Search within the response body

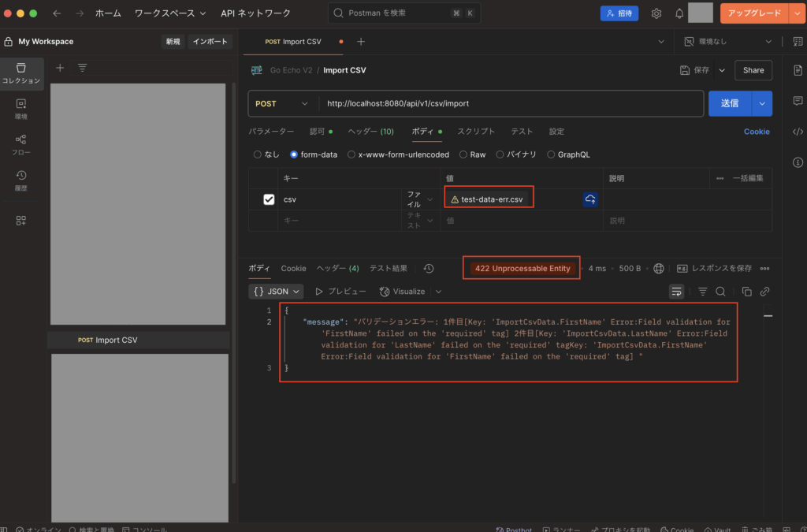[x=720, y=292]
